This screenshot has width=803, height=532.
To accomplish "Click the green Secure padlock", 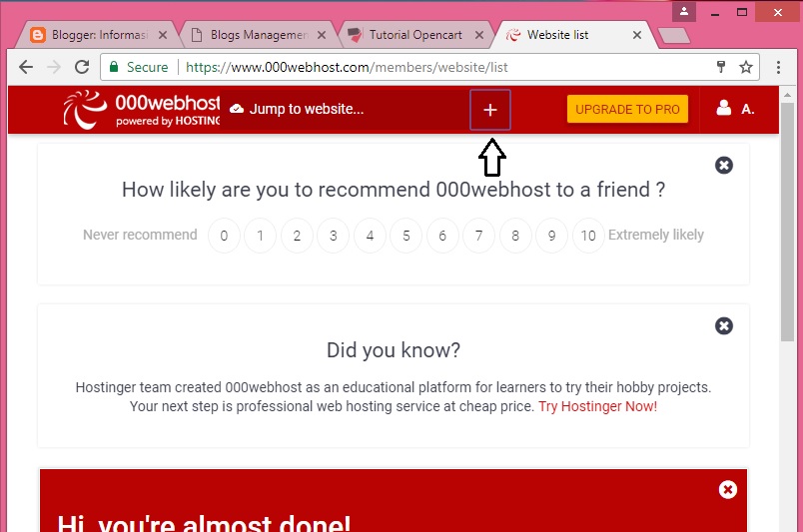I will pyautogui.click(x=114, y=67).
